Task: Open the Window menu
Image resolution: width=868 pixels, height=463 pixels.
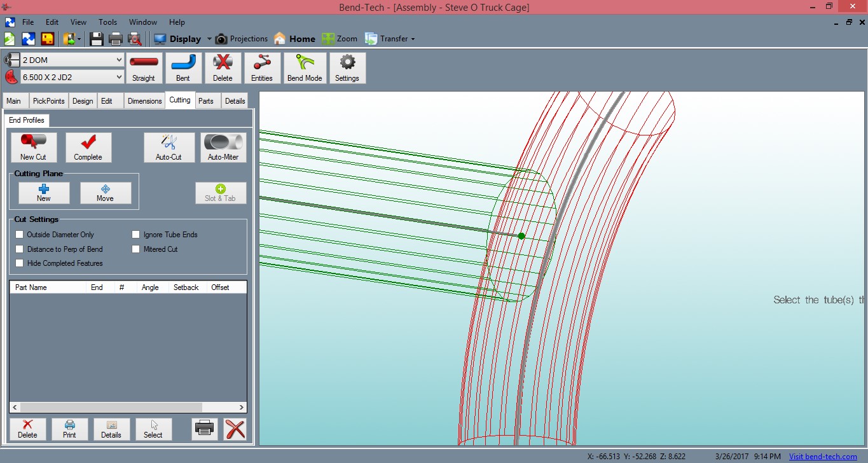Action: click(x=143, y=22)
